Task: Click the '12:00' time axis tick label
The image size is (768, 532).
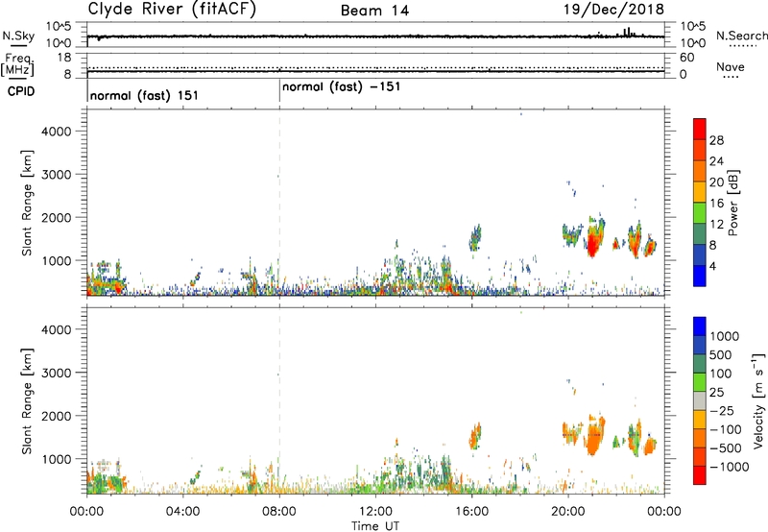Action: click(x=375, y=512)
